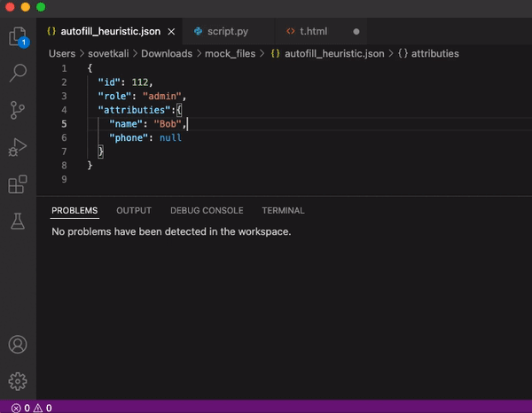Open the Manage gear settings icon
Viewport: 532px width, 413px height.
tap(18, 381)
